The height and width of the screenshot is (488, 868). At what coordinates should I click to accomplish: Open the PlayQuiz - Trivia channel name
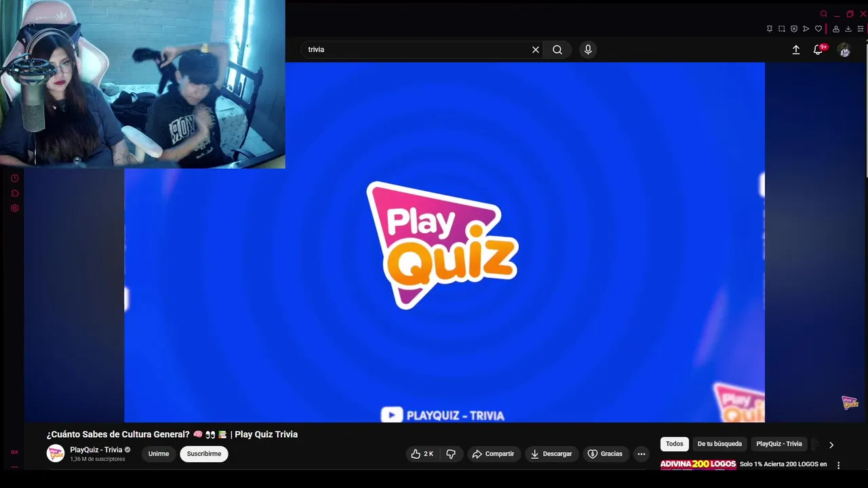pos(96,450)
